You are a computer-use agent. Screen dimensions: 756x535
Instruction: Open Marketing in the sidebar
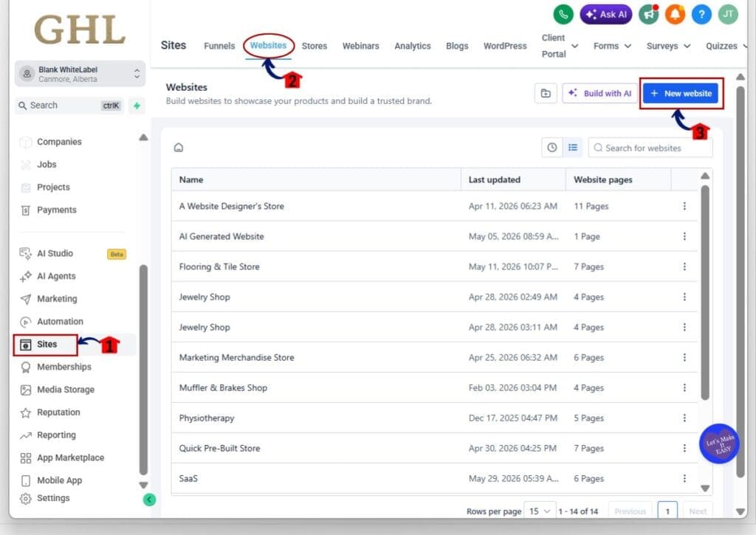57,299
